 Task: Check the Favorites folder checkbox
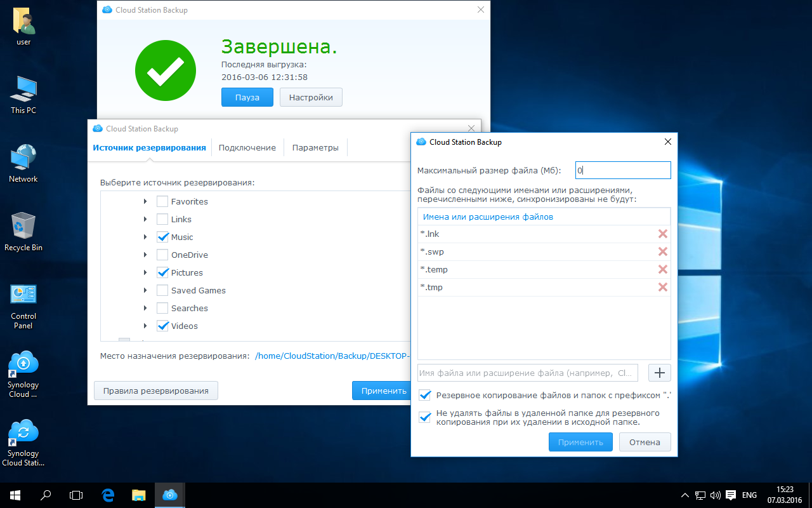coord(162,201)
